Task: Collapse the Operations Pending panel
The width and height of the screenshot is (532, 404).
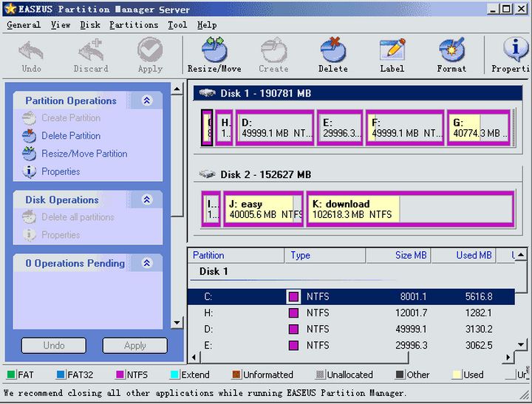Action: 146,264
